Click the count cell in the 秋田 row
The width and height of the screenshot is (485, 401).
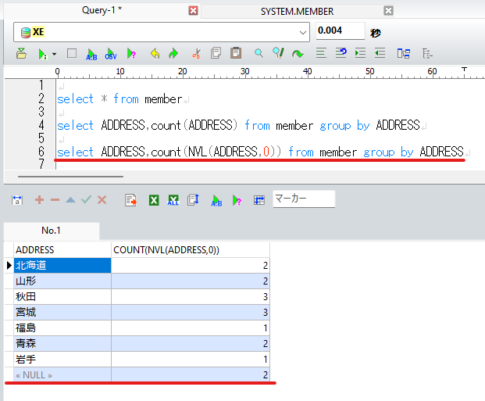pyautogui.click(x=190, y=297)
